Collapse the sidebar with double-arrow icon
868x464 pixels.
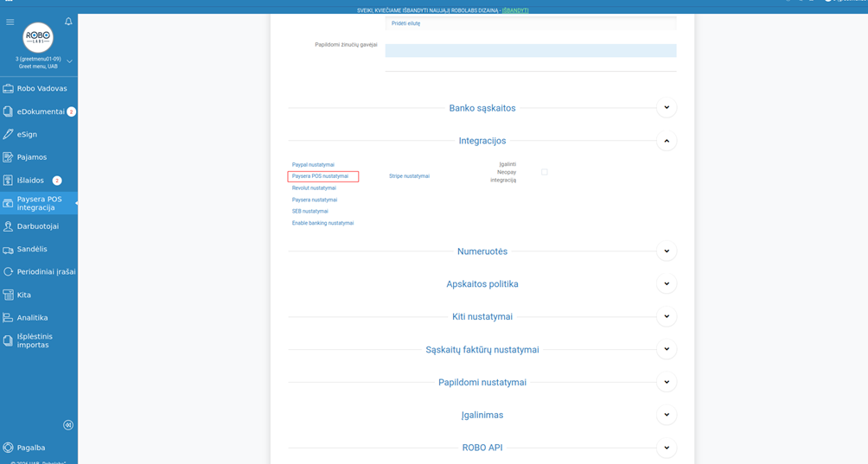tap(68, 425)
